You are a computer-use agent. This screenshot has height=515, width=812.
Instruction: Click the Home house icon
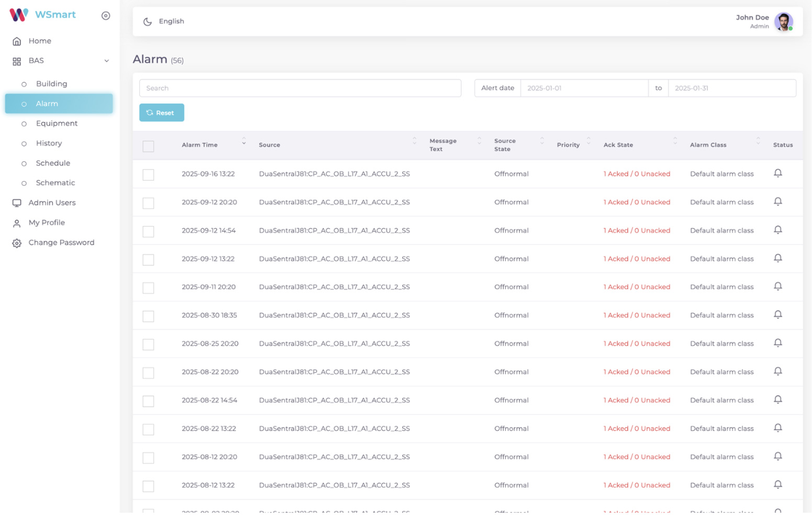click(17, 41)
